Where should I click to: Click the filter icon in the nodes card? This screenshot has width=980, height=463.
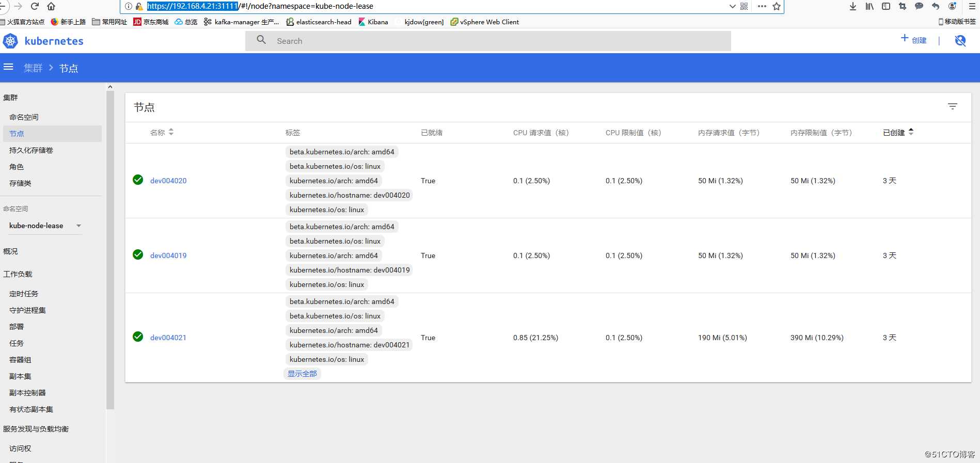point(953,106)
